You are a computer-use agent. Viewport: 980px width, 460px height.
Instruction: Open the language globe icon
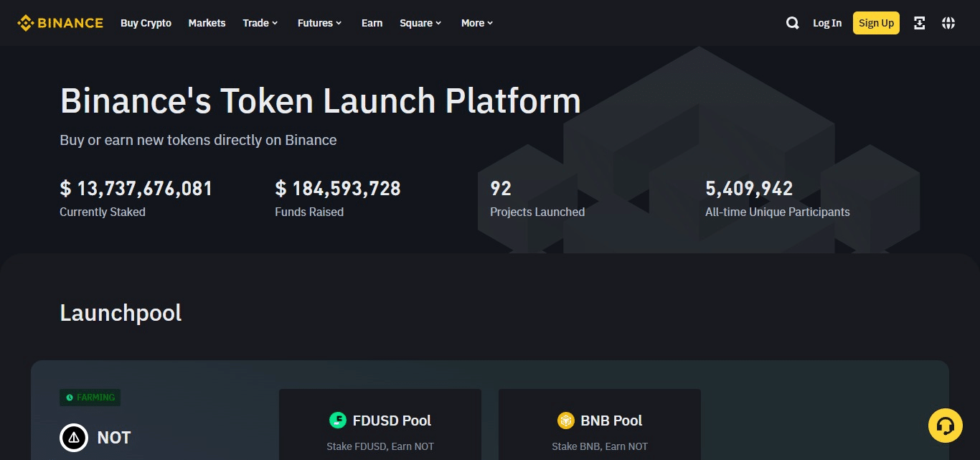point(948,22)
